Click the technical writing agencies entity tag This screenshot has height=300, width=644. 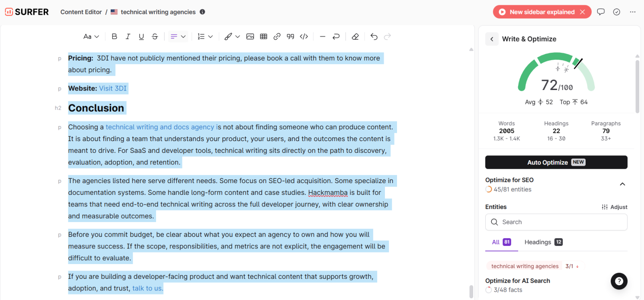525,266
